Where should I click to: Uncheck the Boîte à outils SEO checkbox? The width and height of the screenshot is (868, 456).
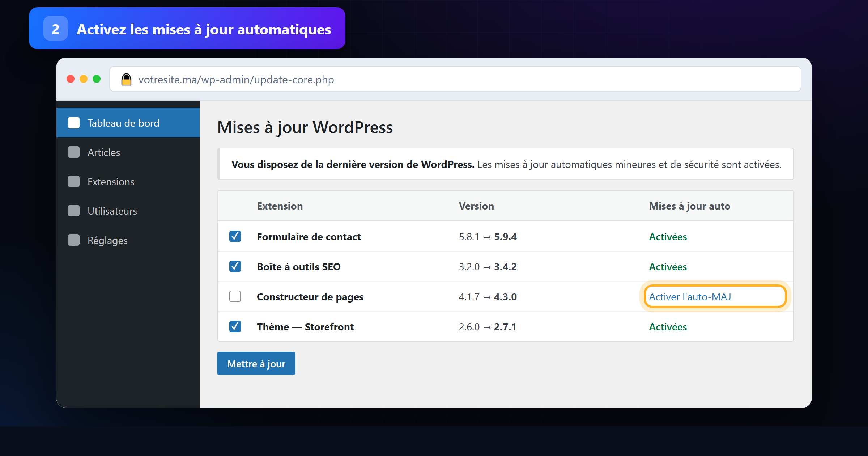click(x=235, y=266)
